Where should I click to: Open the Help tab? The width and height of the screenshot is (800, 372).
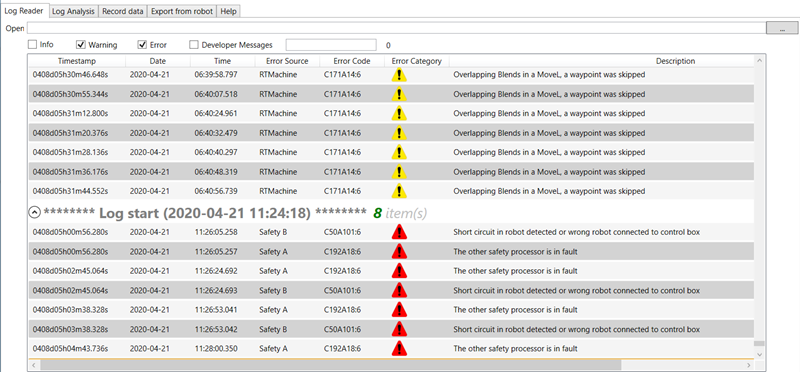229,11
